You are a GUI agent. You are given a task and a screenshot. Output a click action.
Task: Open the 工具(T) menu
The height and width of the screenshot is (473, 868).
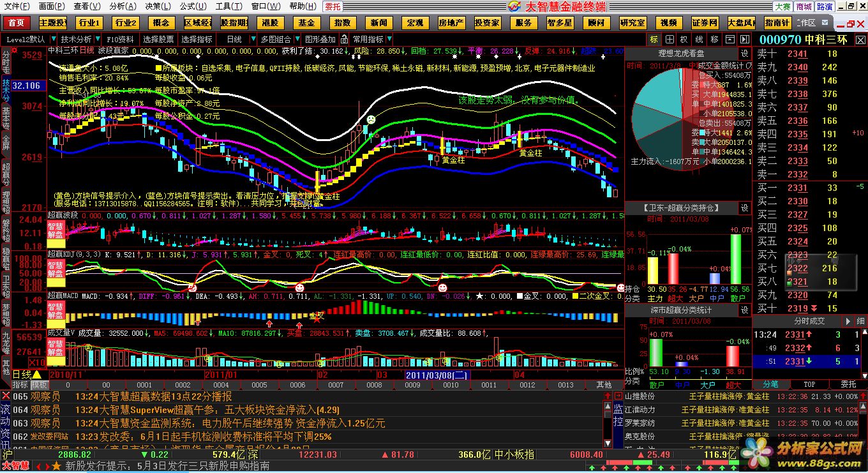[228, 6]
